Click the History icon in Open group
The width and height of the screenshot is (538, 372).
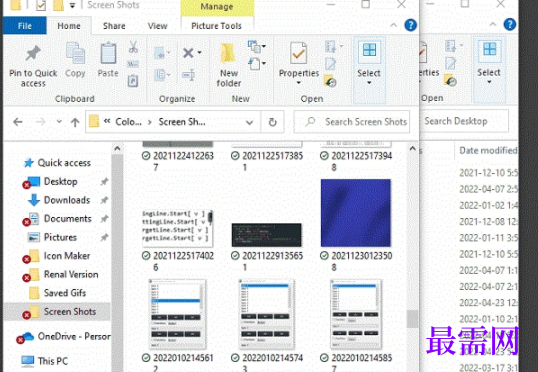[330, 81]
